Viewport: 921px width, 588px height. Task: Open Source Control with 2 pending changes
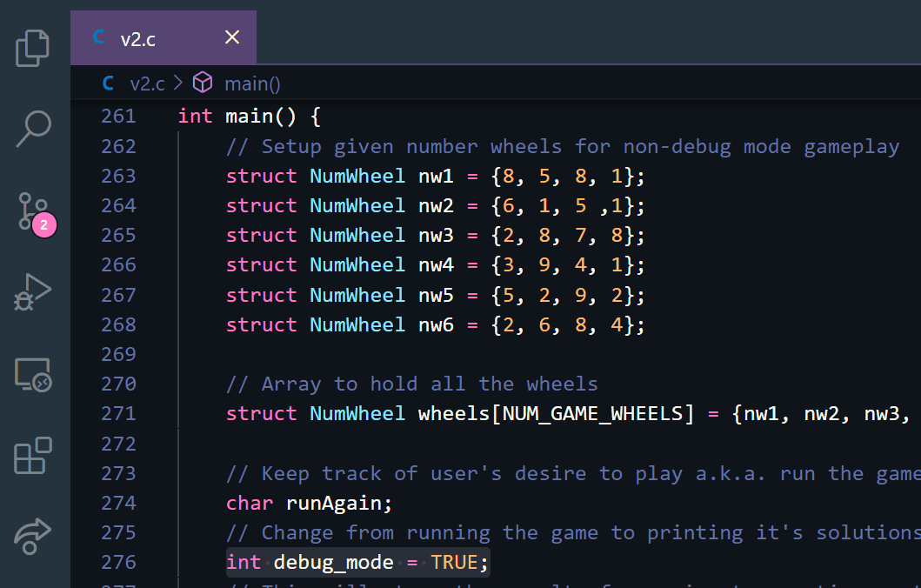tap(34, 211)
